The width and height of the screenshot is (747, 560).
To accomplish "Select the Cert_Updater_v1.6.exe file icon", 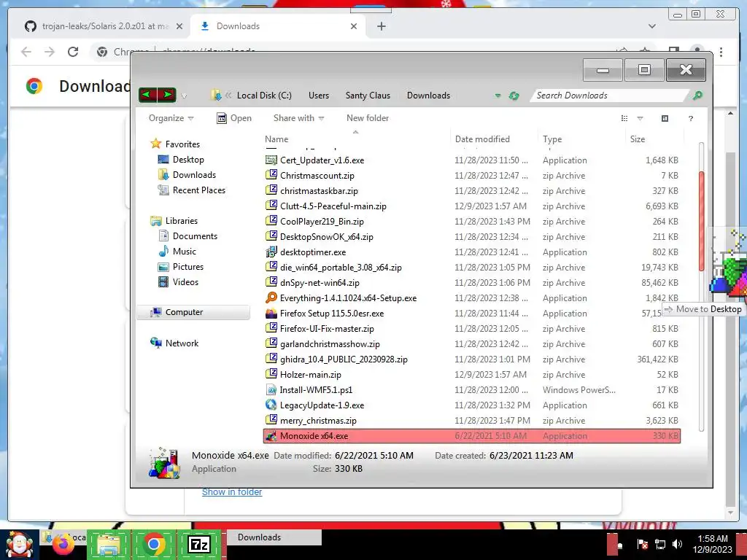I will pos(271,160).
